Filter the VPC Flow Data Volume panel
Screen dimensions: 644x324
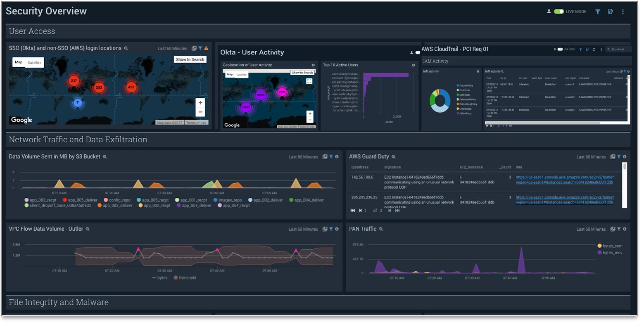[331, 229]
